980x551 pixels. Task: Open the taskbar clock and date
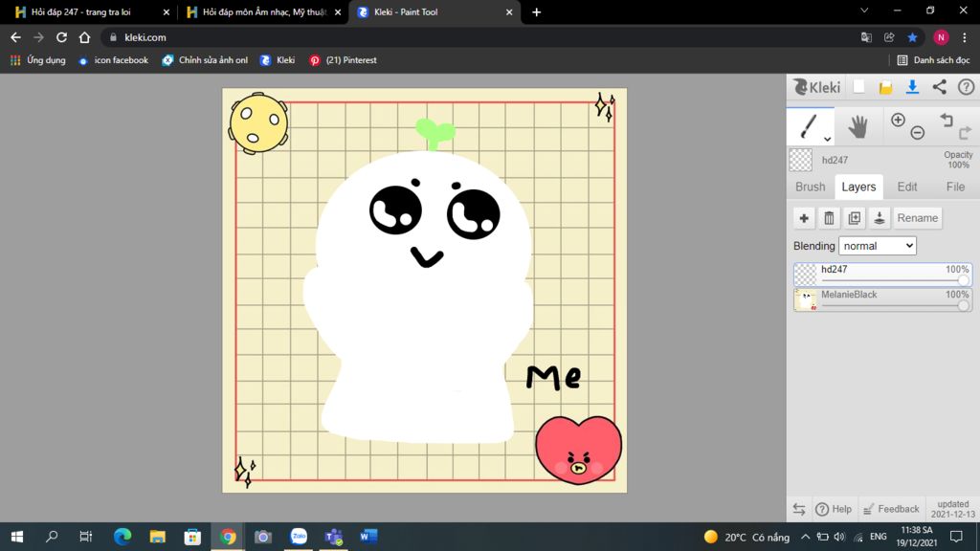pyautogui.click(x=917, y=536)
